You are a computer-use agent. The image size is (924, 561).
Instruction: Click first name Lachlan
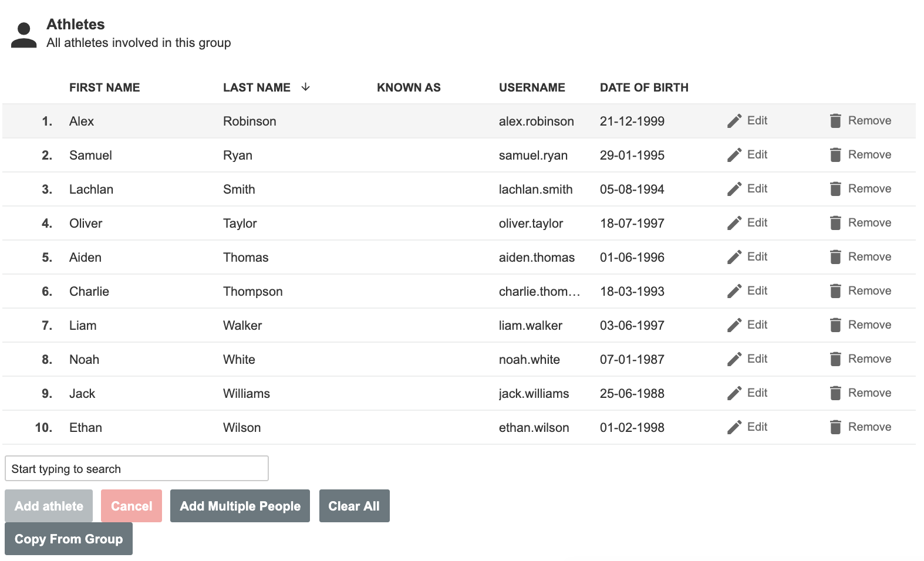point(91,190)
